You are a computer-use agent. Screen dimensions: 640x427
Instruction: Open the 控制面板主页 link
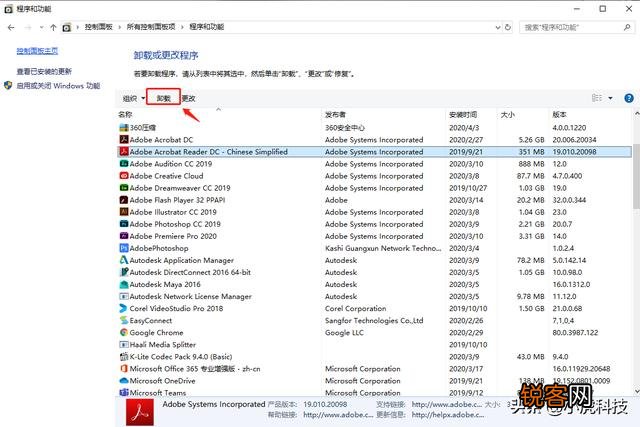[x=37, y=51]
